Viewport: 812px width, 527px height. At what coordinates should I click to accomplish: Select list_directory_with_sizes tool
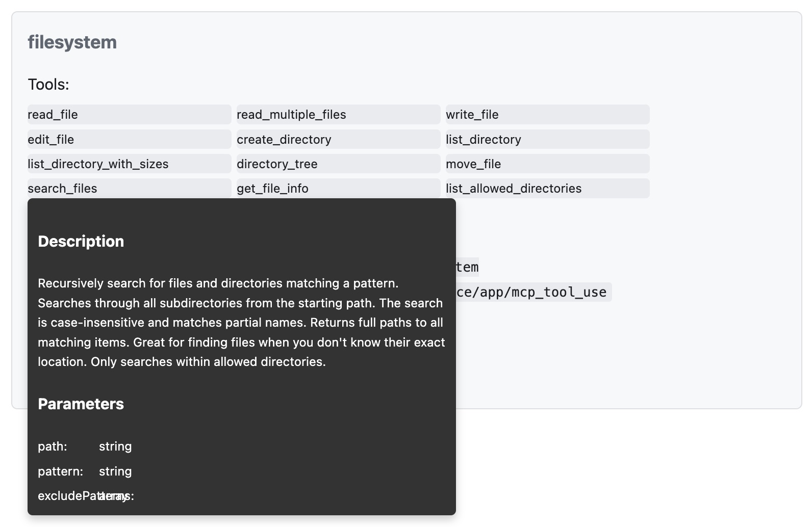tap(130, 164)
